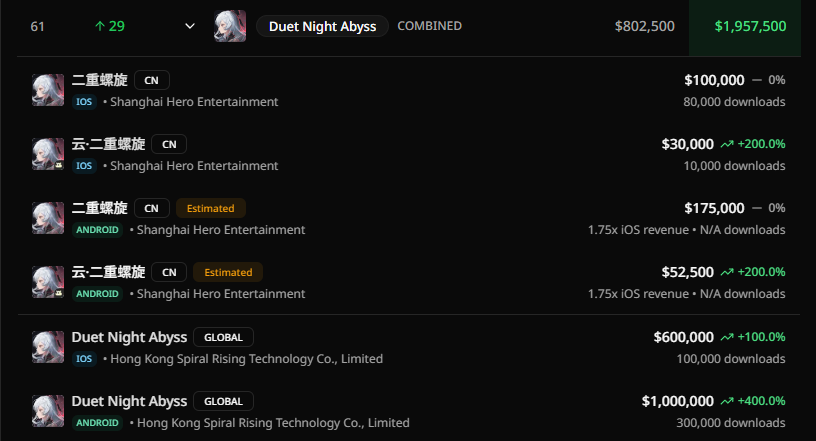Click the 云·二重螺旋 Android game icon
This screenshot has height=441, width=816.
pyautogui.click(x=48, y=282)
